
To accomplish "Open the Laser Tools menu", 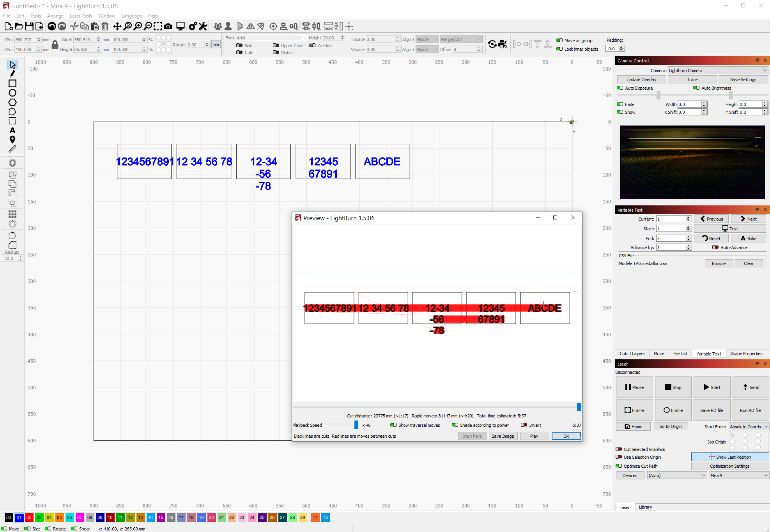I will pyautogui.click(x=81, y=16).
